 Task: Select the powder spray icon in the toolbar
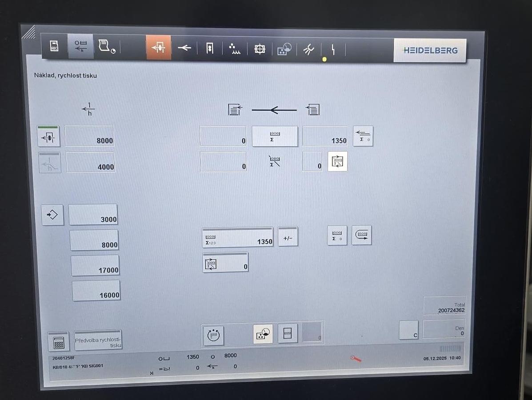coord(235,49)
